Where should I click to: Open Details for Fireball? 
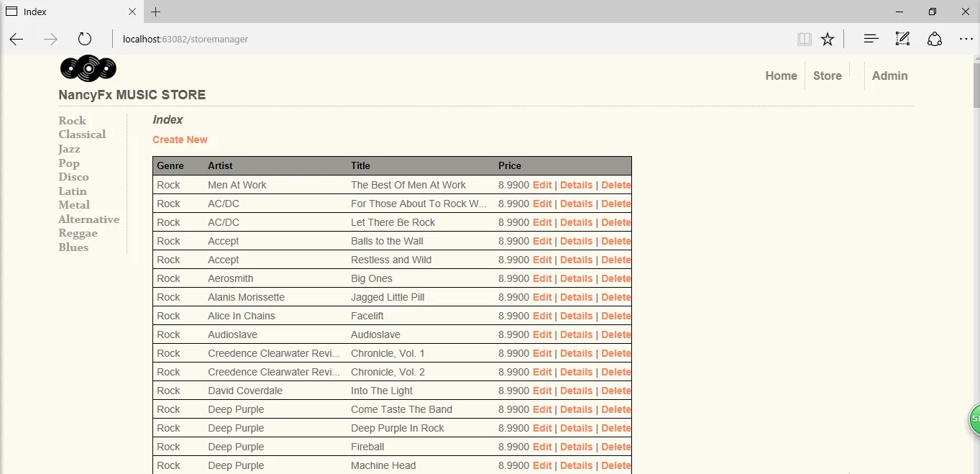coord(577,447)
